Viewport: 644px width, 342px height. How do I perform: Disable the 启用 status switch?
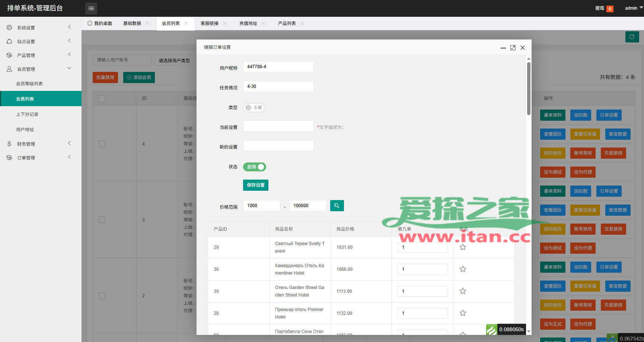coord(255,167)
